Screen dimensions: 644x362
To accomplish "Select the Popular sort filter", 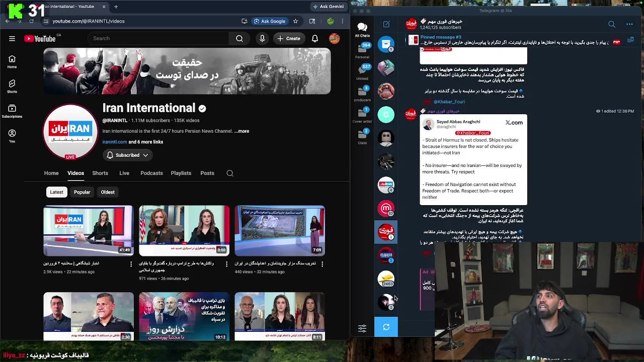I will click(x=82, y=192).
